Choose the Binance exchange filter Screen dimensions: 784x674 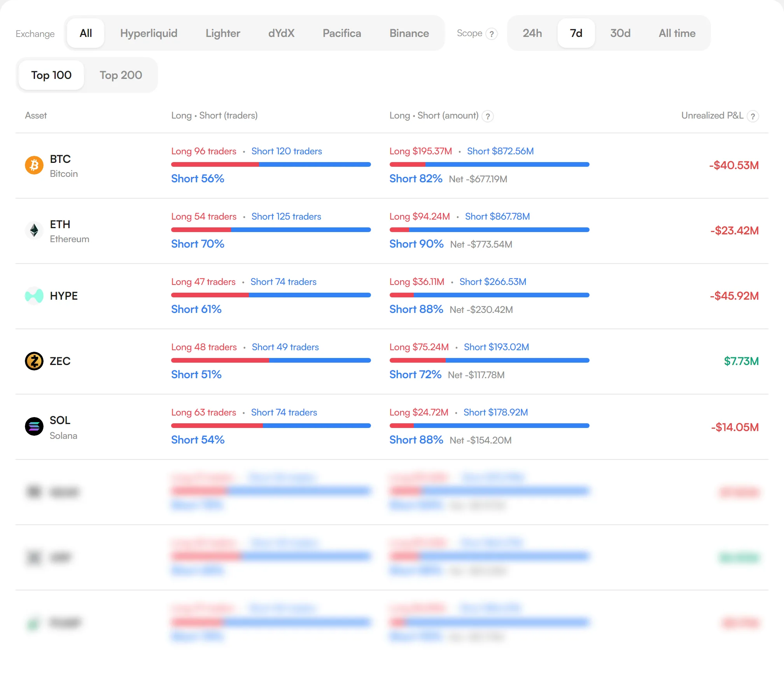click(x=409, y=33)
